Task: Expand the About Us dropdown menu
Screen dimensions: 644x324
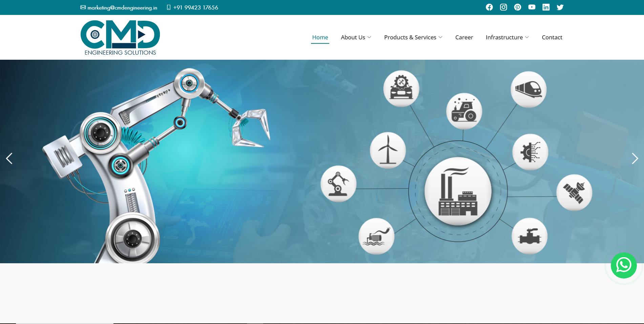Action: 356,37
